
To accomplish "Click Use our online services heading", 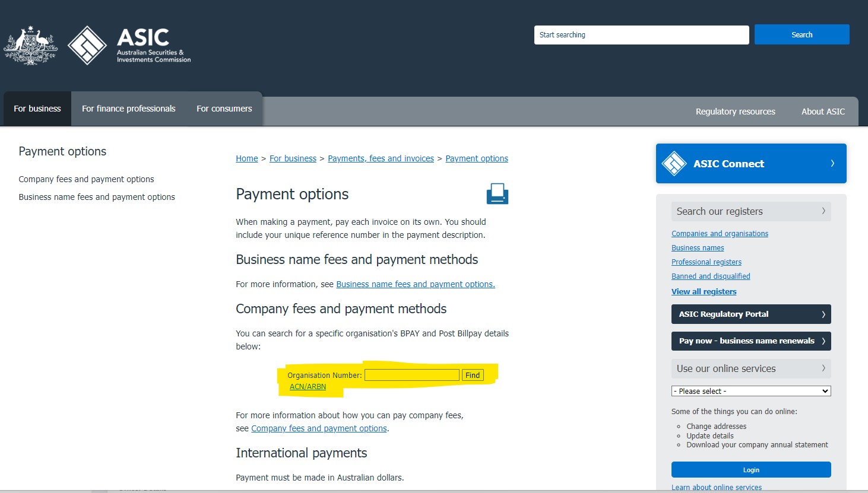I will (726, 368).
